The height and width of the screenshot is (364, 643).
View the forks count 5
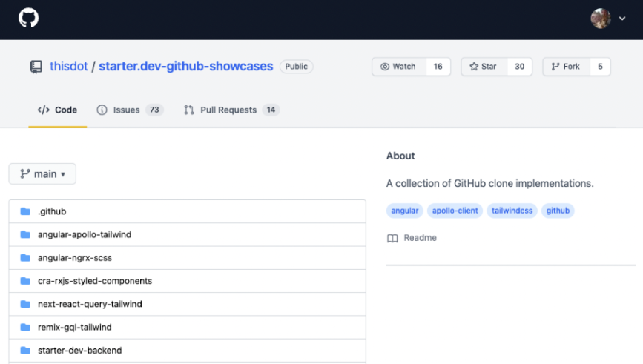[600, 67]
